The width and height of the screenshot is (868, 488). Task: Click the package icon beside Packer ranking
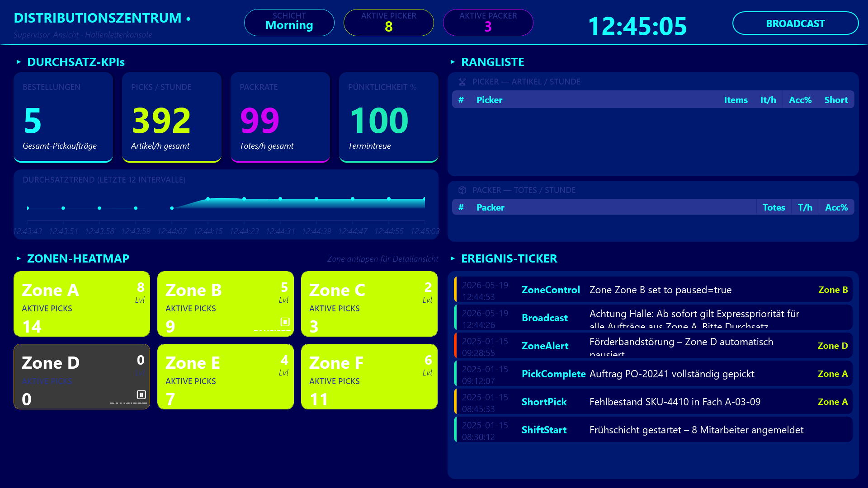coord(462,190)
